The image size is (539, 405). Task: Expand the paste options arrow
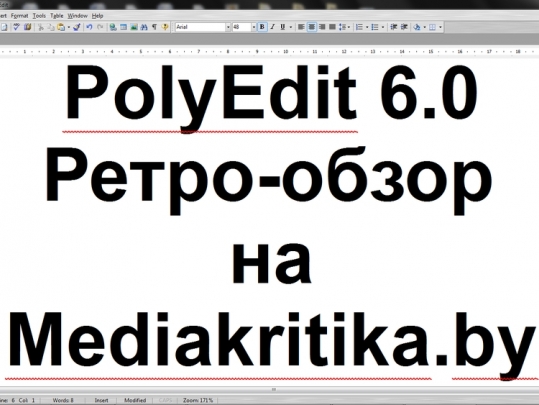coord(68,27)
